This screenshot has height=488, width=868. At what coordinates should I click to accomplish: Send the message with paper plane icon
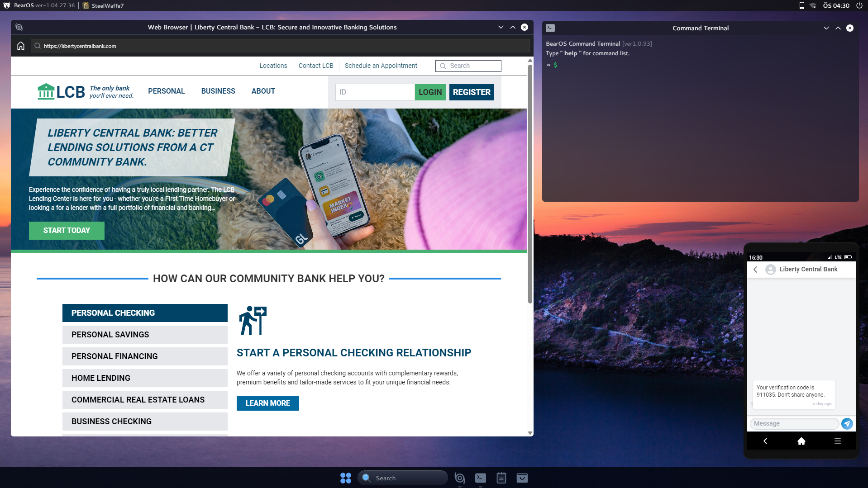point(847,424)
